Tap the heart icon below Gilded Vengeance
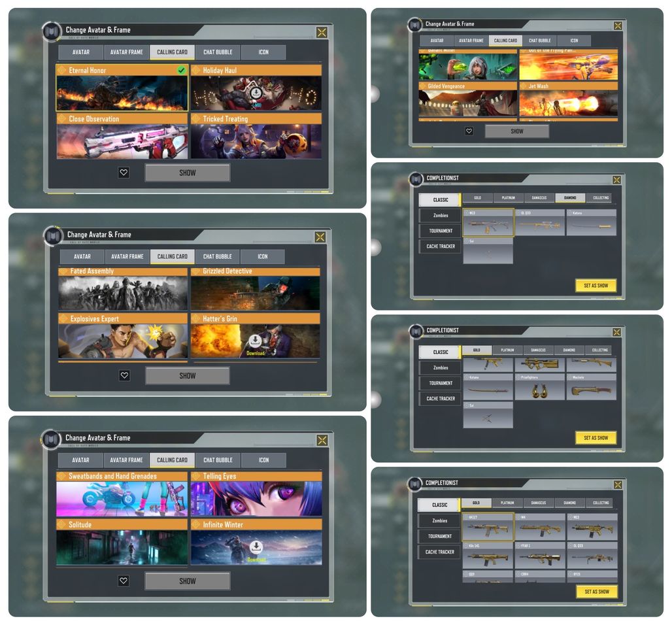The image size is (672, 625). coord(469,131)
